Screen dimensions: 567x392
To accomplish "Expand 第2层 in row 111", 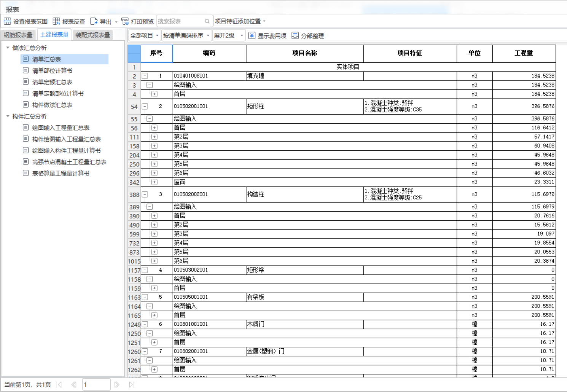I will (154, 137).
